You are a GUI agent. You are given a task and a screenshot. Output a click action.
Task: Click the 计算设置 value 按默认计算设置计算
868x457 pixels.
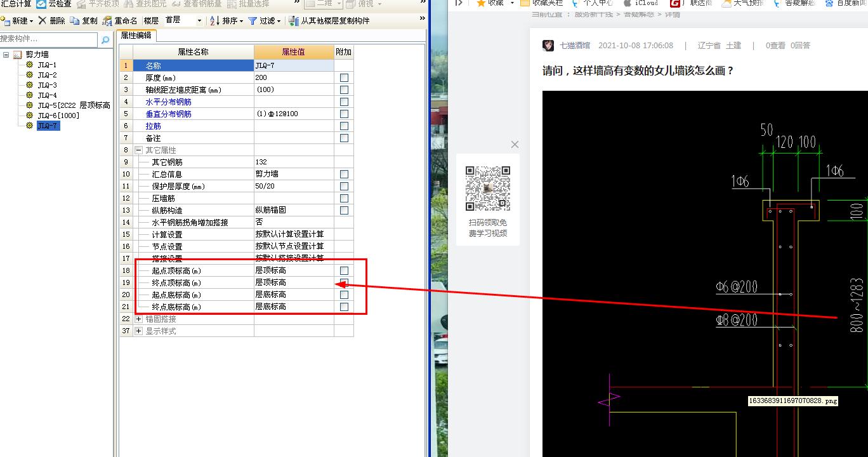click(x=294, y=234)
